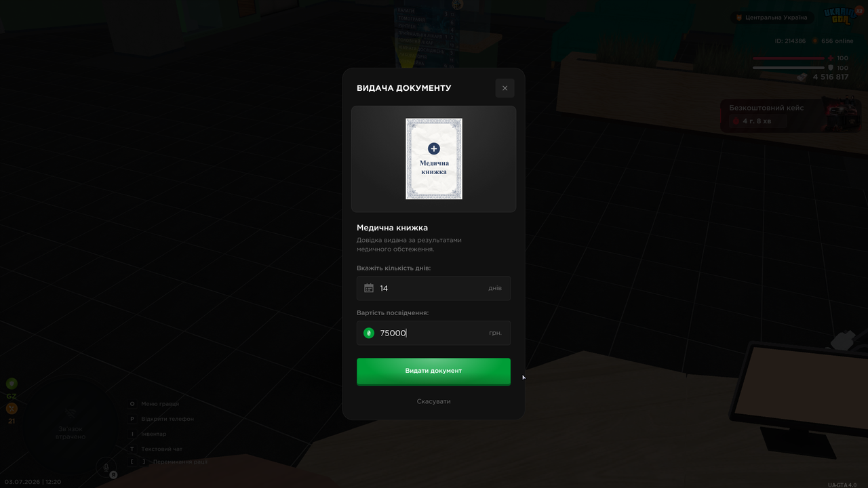Image resolution: width=868 pixels, height=488 pixels.
Task: Close the Видача документу dialog with X
Action: (x=505, y=88)
